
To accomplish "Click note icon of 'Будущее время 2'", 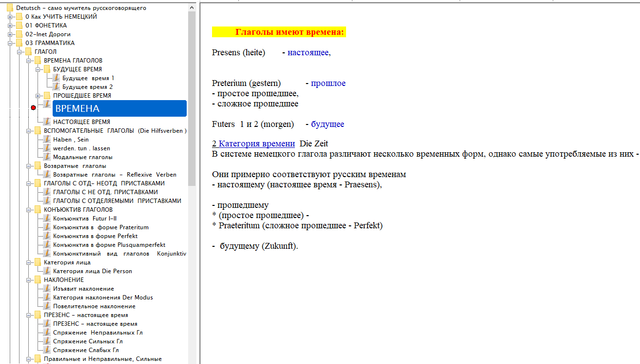I will pos(56,87).
